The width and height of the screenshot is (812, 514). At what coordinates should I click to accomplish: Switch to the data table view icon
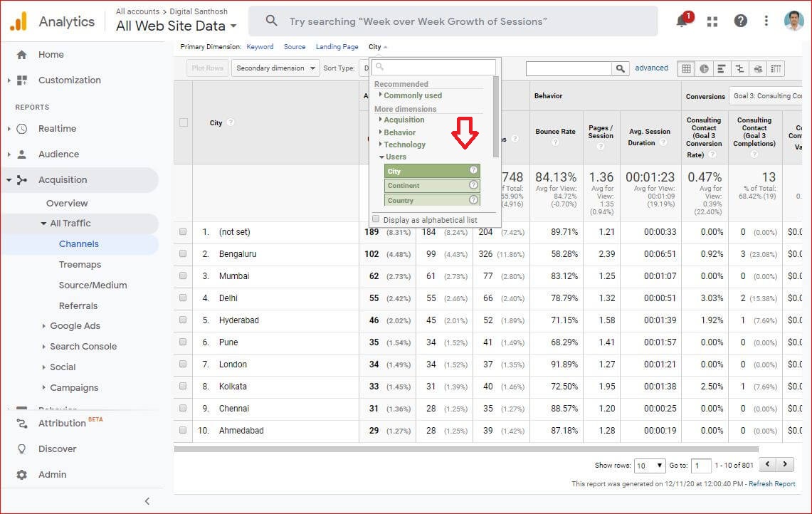pos(686,68)
